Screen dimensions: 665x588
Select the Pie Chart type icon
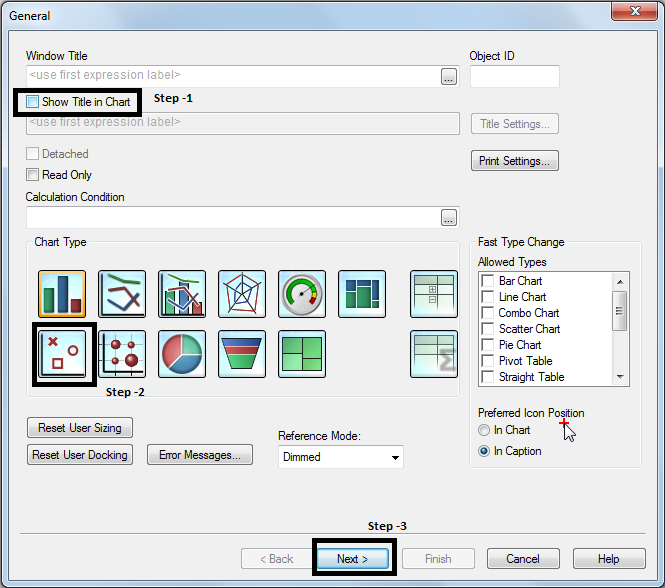pyautogui.click(x=182, y=354)
